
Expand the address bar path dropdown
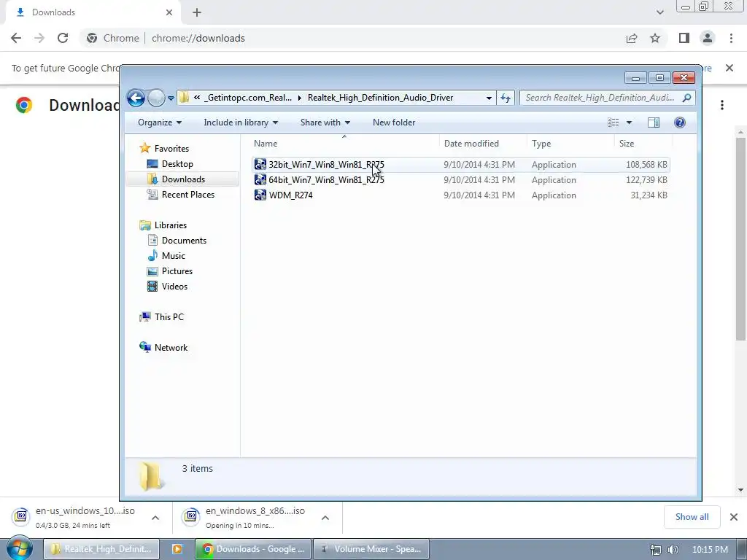pos(489,98)
